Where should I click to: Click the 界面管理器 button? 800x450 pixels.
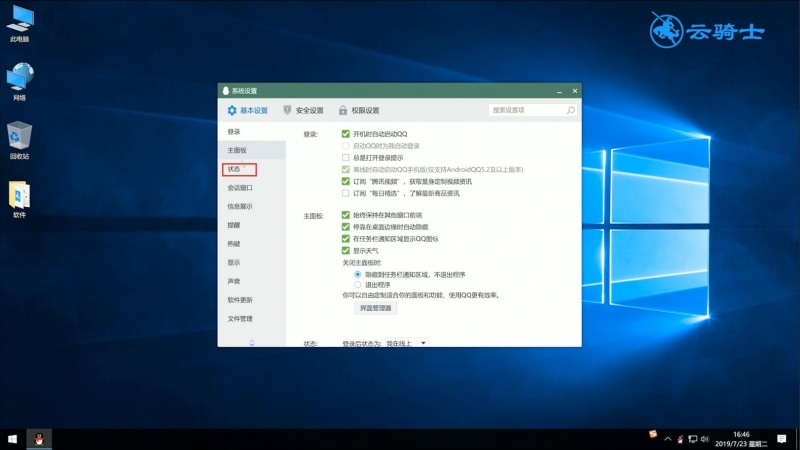pyautogui.click(x=376, y=308)
